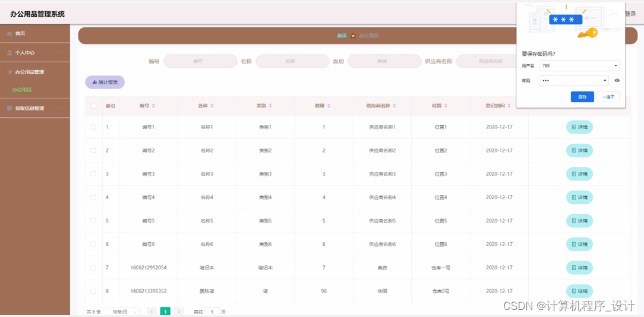644x317 pixels.
Task: Select page 1 in pagination
Action: pyautogui.click(x=165, y=312)
